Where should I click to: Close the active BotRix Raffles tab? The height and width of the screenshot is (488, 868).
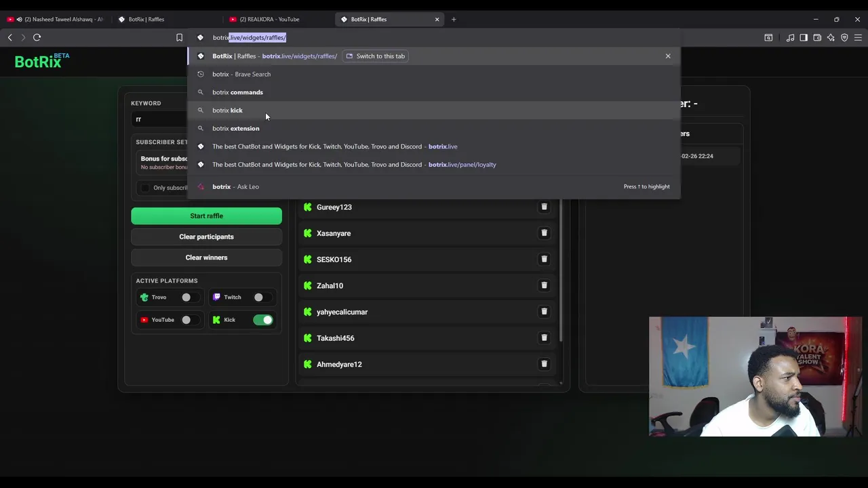point(437,19)
